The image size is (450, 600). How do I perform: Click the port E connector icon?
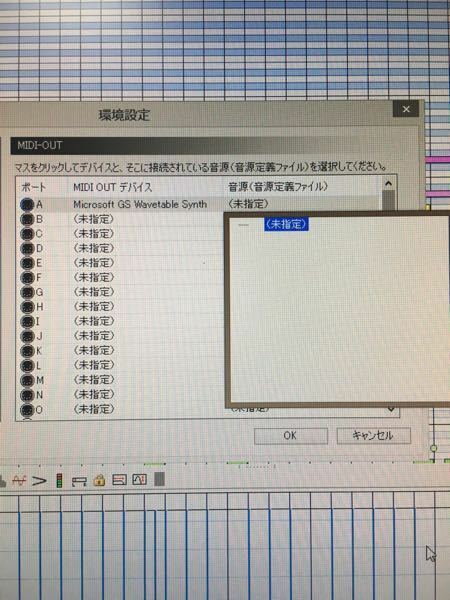click(27, 263)
